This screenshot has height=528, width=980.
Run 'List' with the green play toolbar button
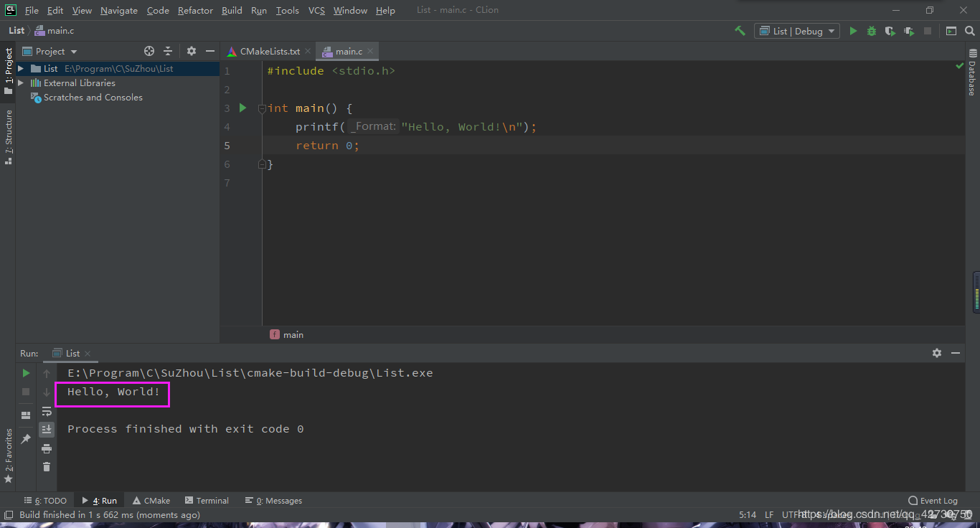[853, 31]
